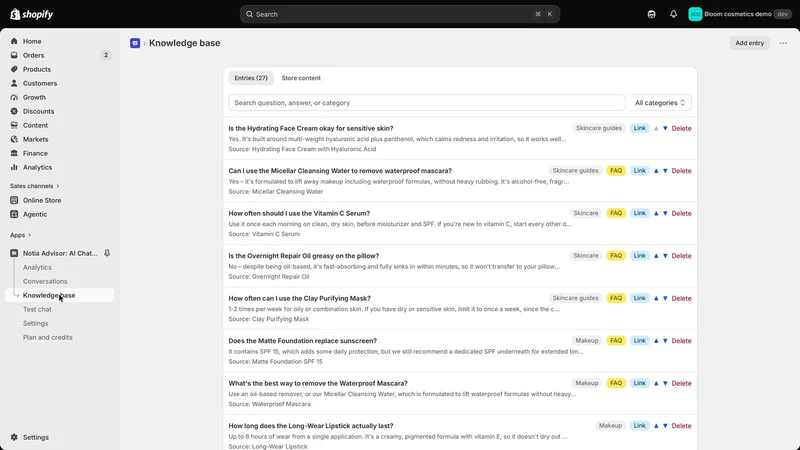The image size is (800, 450).
Task: Open notifications bell
Action: pos(673,14)
